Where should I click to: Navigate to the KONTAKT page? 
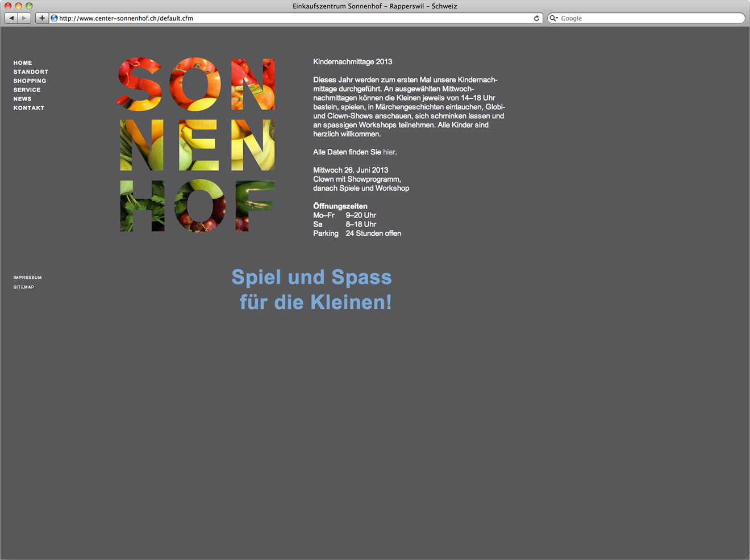(x=28, y=108)
